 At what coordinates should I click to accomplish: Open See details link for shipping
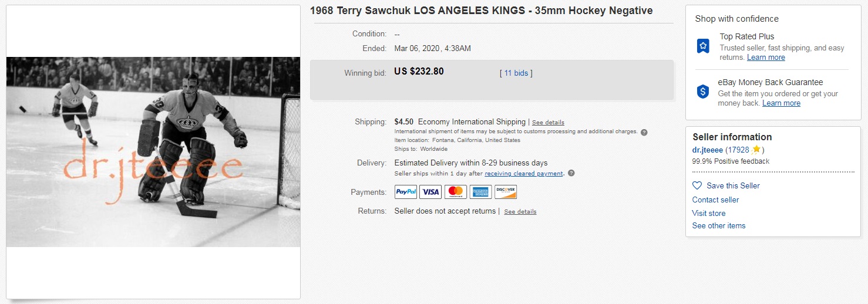point(548,123)
